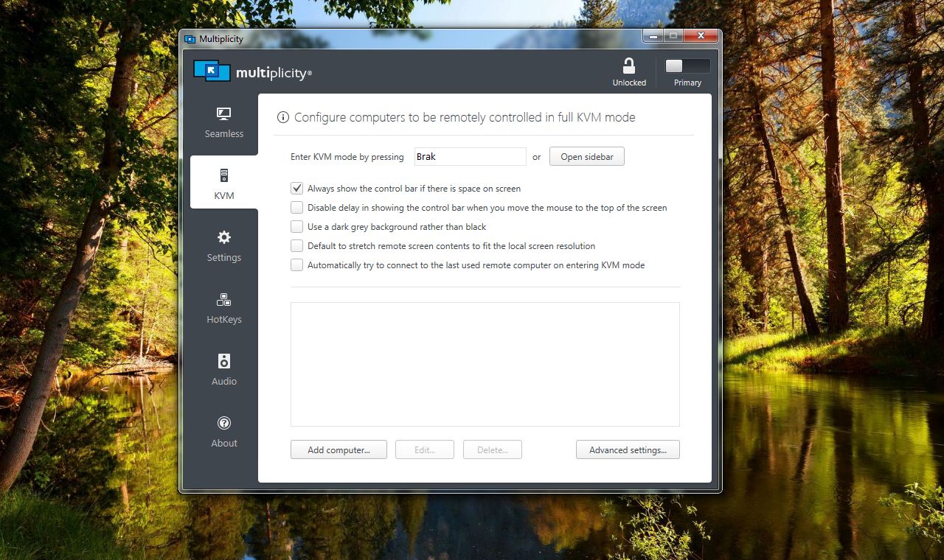Click the Multiplicity logo in header

(253, 71)
